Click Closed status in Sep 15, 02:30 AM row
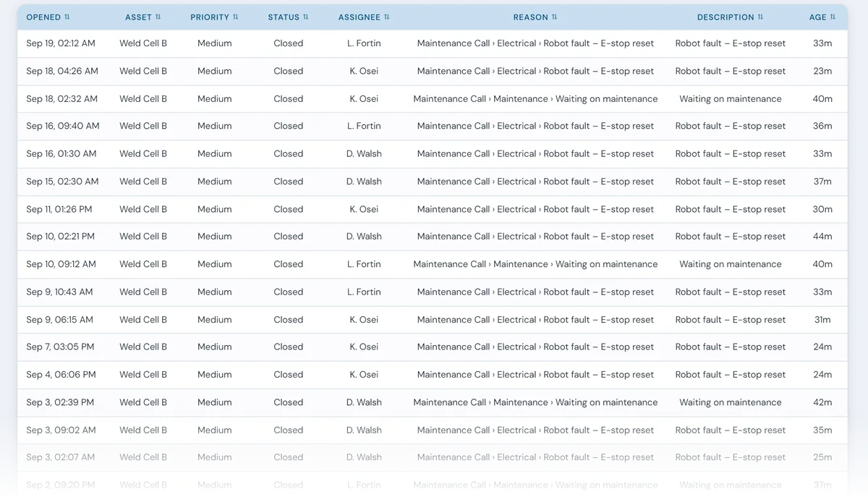The height and width of the screenshot is (497, 868). pos(289,182)
